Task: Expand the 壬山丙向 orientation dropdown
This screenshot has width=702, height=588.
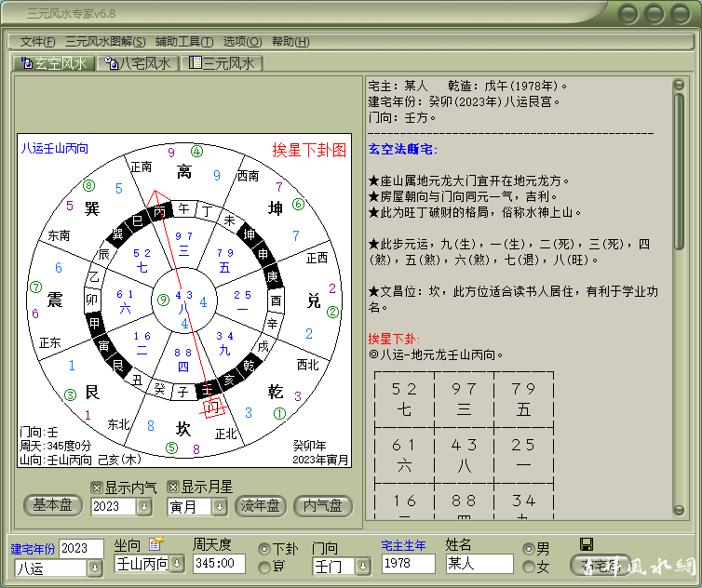Action: coord(177,564)
